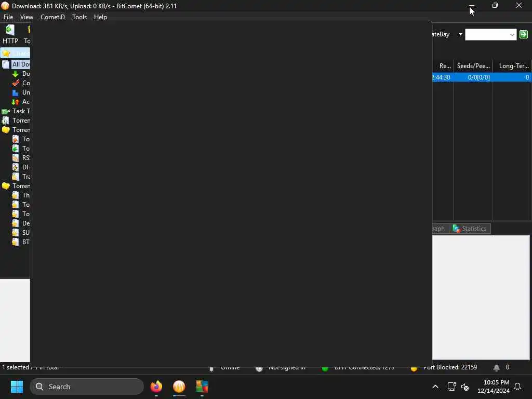Click the HTTP download toolbar icon
Viewport: 532px width, 399px height.
[x=10, y=34]
